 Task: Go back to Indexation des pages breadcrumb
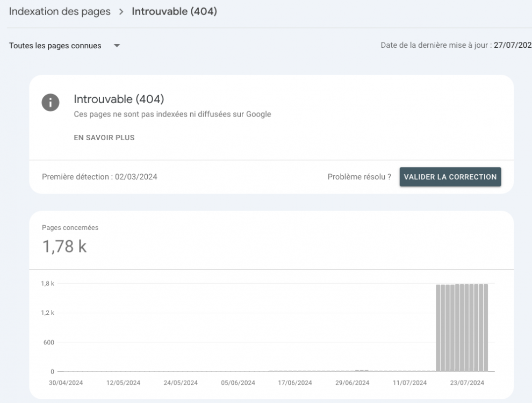coord(60,11)
